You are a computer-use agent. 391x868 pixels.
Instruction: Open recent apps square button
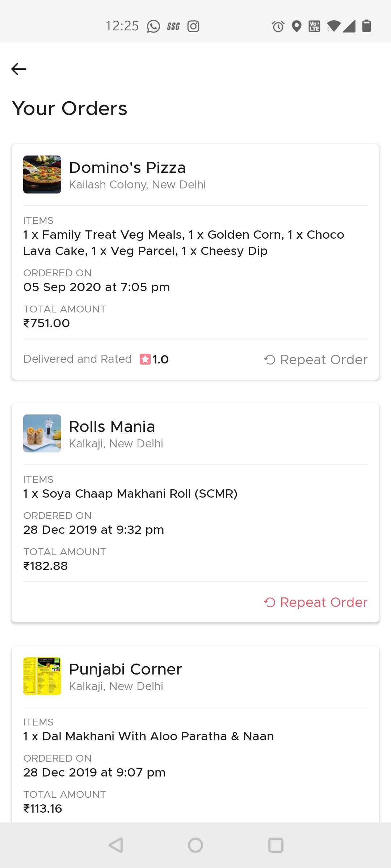point(276,845)
